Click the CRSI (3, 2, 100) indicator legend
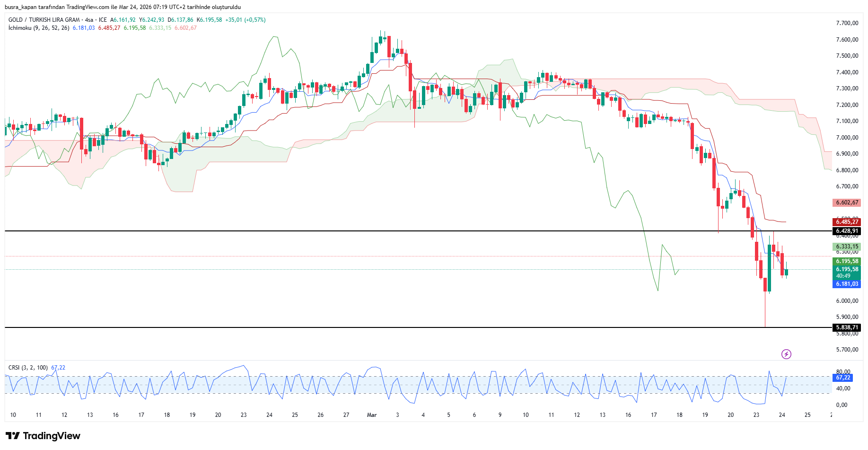Screen dimensions: 868x450 point(28,368)
